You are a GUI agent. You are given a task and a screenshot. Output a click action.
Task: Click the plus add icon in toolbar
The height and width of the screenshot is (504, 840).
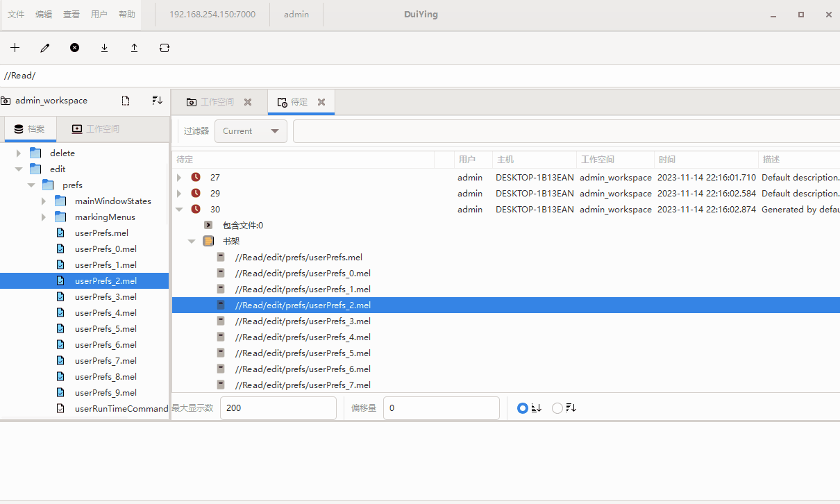coord(15,48)
